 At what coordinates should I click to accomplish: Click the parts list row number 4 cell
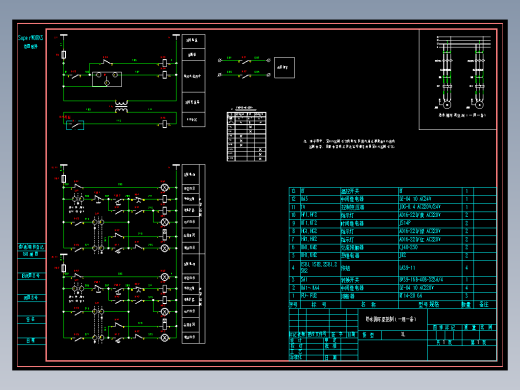[294, 268]
